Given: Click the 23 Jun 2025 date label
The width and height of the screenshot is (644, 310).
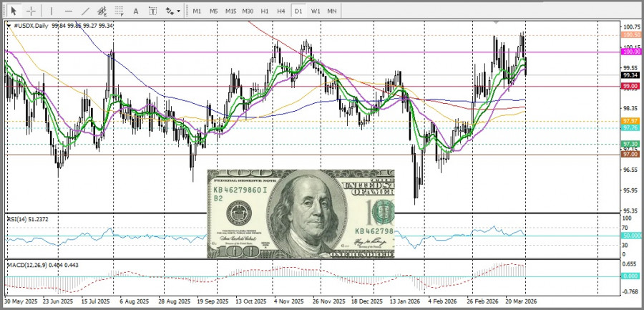Looking at the screenshot, I should [x=58, y=301].
